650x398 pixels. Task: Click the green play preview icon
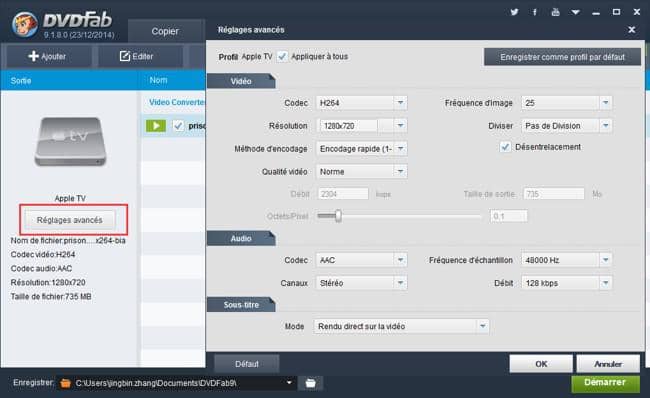pyautogui.click(x=156, y=126)
